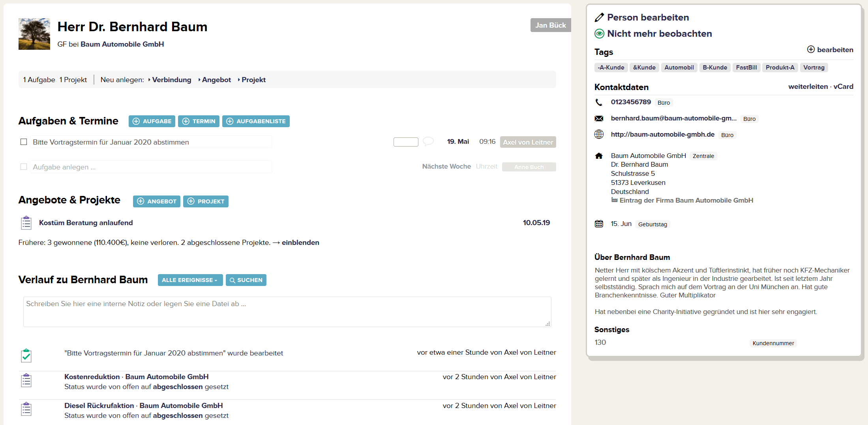The image size is (868, 425).
Task: Click the empty color label box on the task
Action: click(406, 142)
